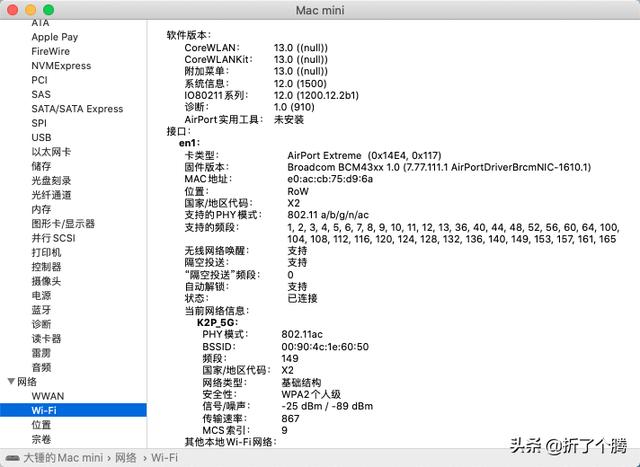Click the WPA2个人级 security value
The width and height of the screenshot is (640, 467).
311,394
